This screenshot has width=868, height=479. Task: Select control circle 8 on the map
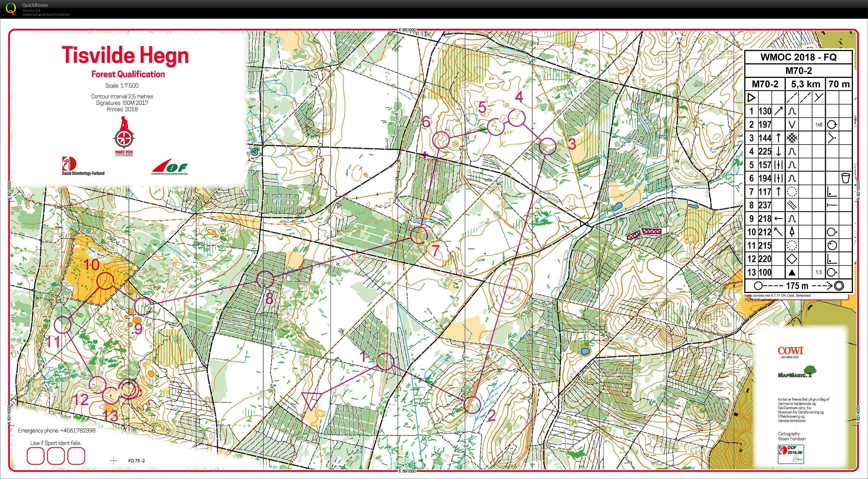265,279
